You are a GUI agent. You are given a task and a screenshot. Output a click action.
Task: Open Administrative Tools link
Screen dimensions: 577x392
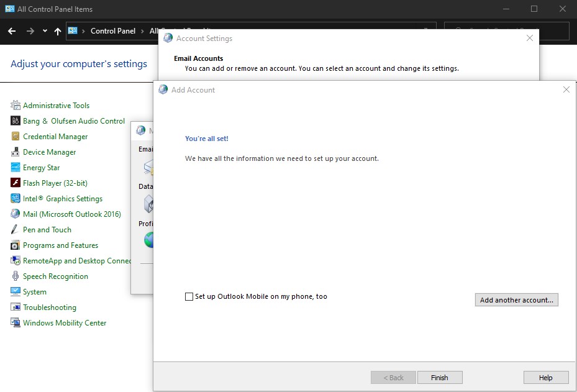click(56, 105)
